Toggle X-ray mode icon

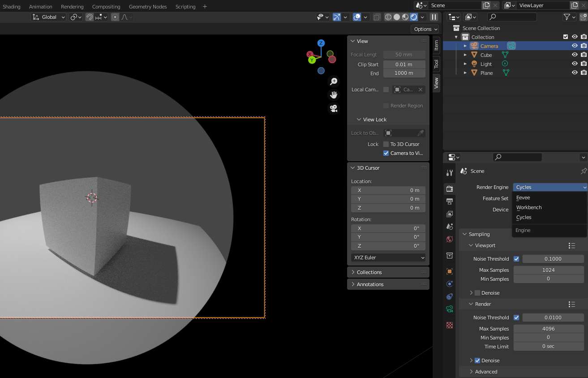pyautogui.click(x=377, y=17)
